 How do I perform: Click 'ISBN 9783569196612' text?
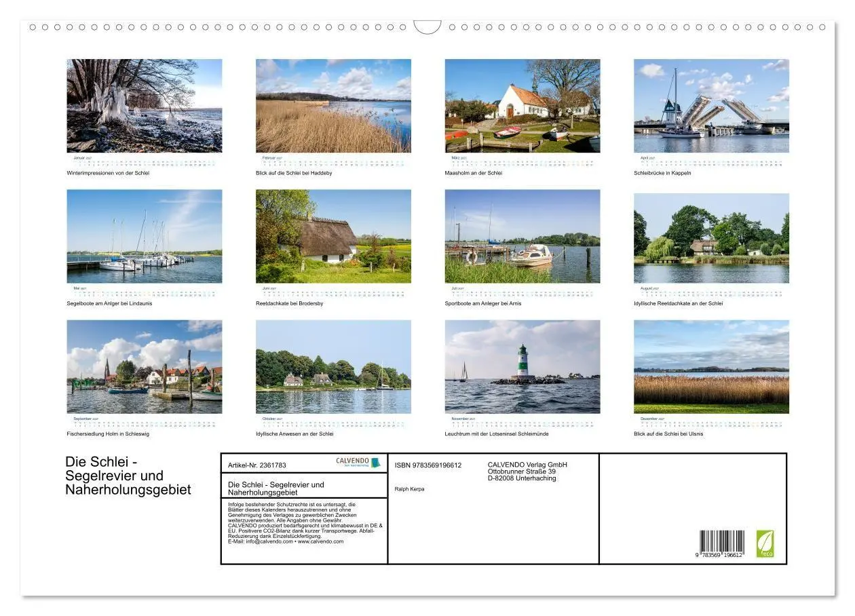(428, 465)
